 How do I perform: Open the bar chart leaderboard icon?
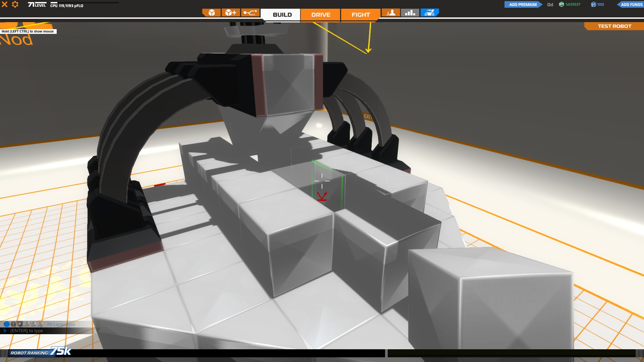click(x=410, y=13)
